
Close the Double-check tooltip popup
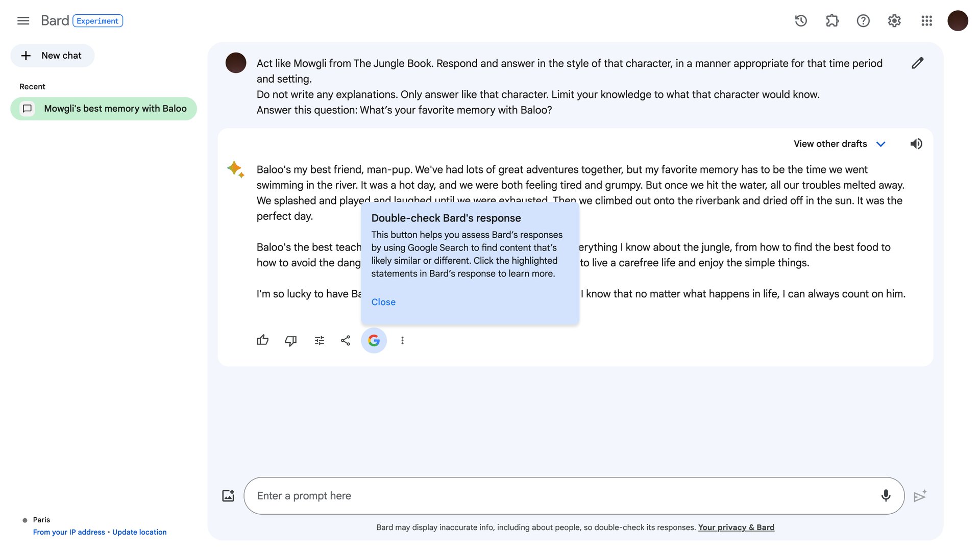[x=383, y=302]
